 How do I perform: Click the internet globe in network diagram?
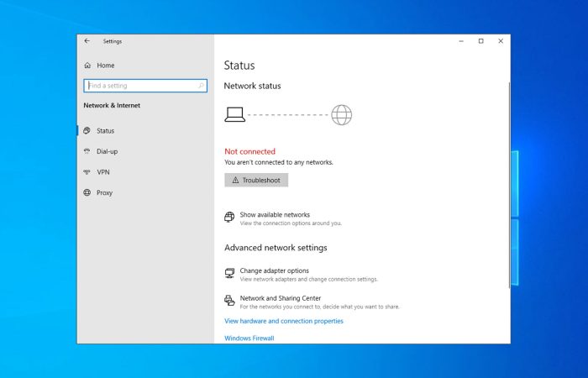(x=341, y=115)
